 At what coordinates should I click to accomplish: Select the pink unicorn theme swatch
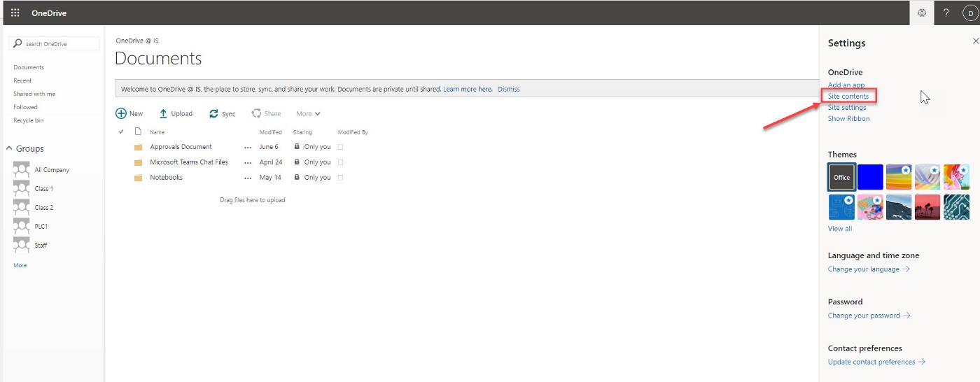(956, 177)
